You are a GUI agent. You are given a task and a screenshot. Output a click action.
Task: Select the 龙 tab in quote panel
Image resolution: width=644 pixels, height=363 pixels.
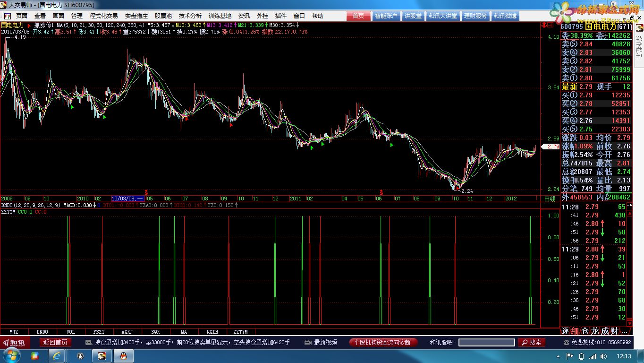point(595,330)
